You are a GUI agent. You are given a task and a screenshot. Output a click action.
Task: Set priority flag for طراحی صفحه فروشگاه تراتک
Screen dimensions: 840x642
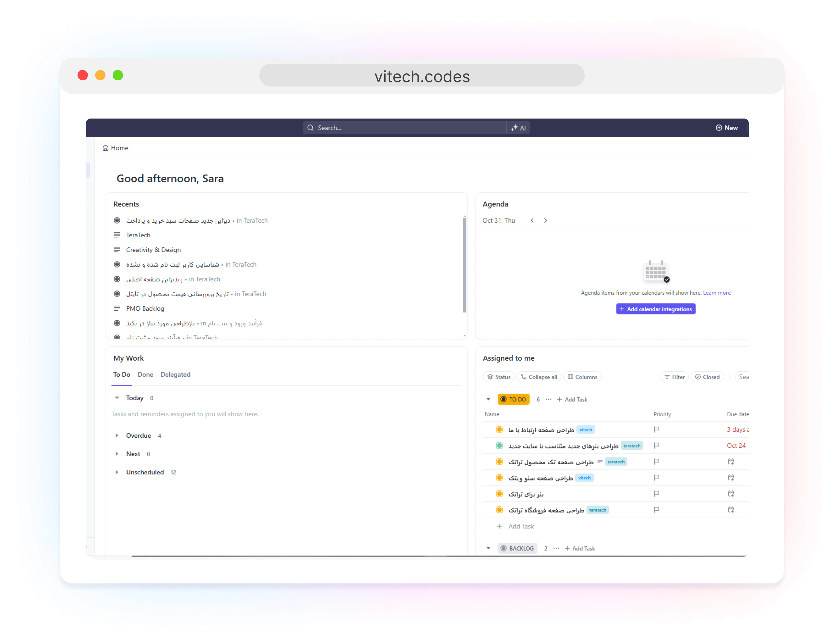[656, 510]
